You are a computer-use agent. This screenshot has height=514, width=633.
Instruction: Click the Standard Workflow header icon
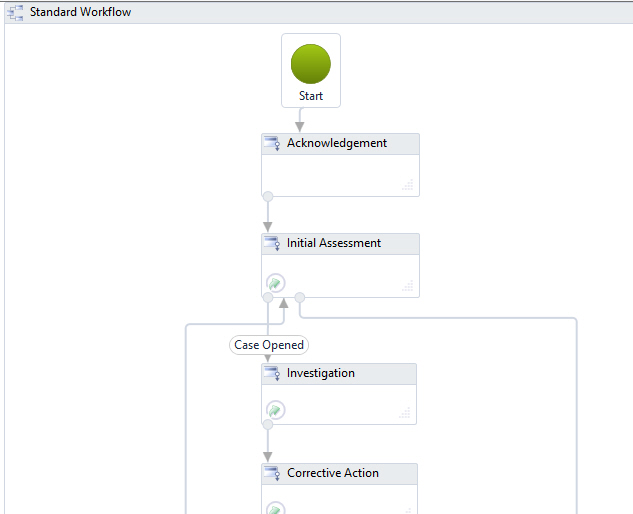[15, 13]
